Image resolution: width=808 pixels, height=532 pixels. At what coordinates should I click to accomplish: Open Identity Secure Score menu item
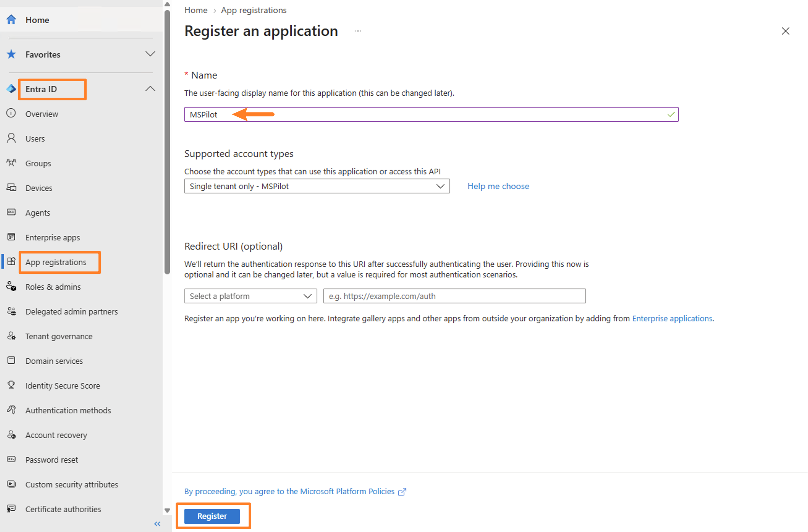(62, 386)
